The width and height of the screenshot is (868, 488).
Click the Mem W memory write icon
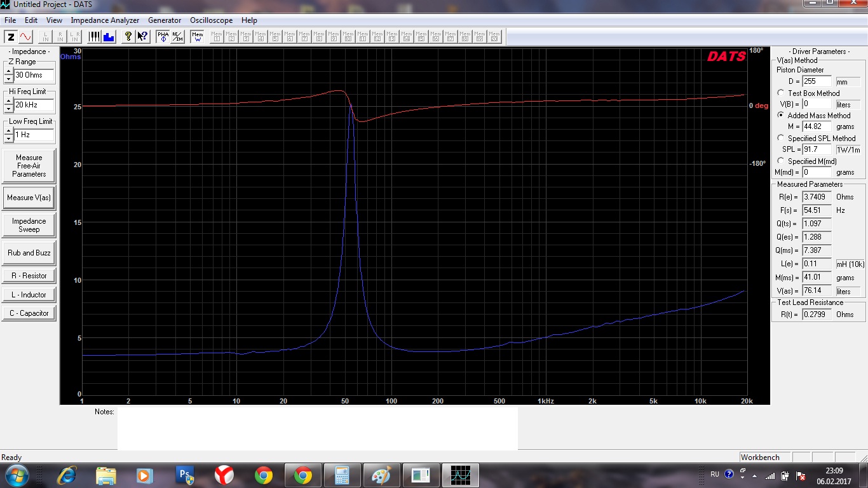pyautogui.click(x=198, y=37)
